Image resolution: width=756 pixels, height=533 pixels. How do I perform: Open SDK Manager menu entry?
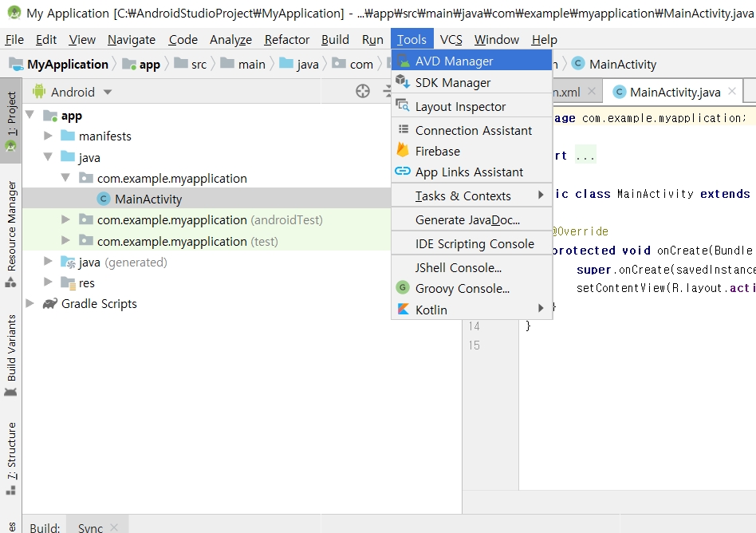click(471, 82)
